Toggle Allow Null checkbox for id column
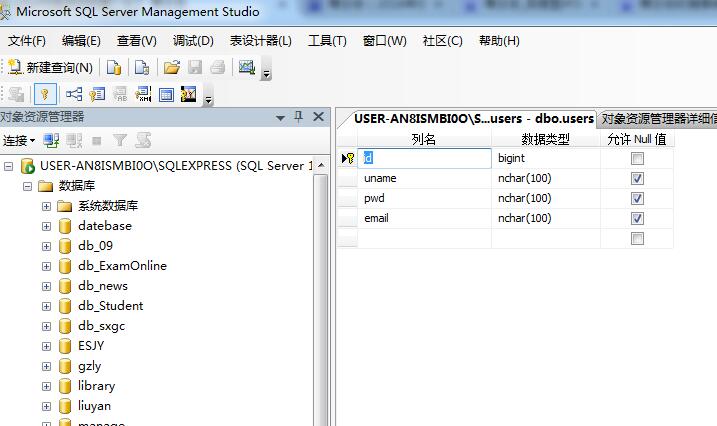 point(637,159)
